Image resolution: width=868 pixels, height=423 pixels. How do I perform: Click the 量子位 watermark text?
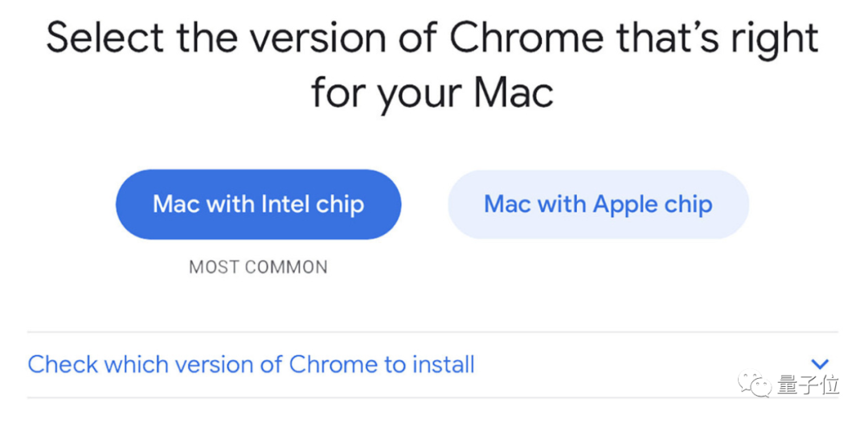(x=809, y=385)
